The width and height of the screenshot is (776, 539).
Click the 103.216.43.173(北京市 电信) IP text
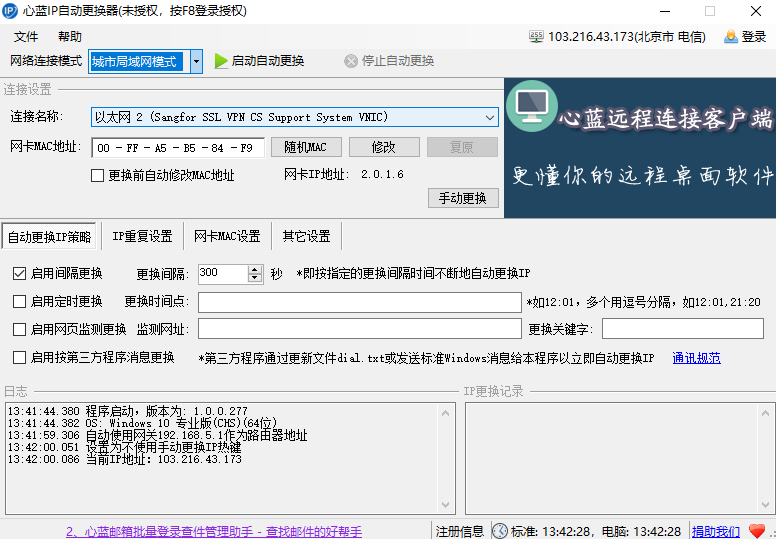coord(627,37)
